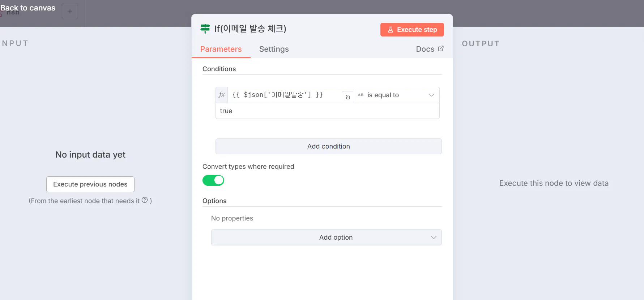Viewport: 644px width, 300px height.
Task: Click the AB string type icon
Action: click(x=361, y=95)
